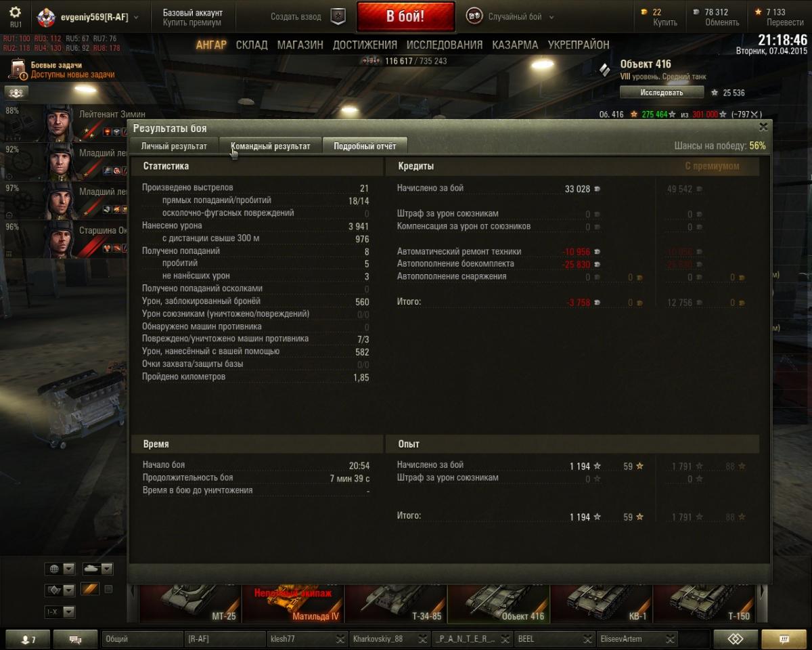Open the КАЗАРМА menu
The width and height of the screenshot is (812, 650).
tap(515, 45)
